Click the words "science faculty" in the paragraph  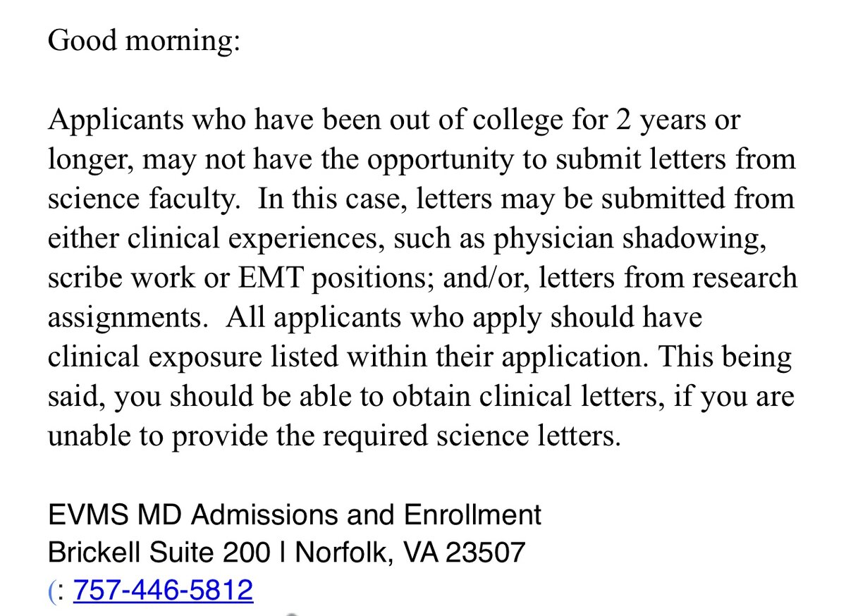[x=142, y=199]
